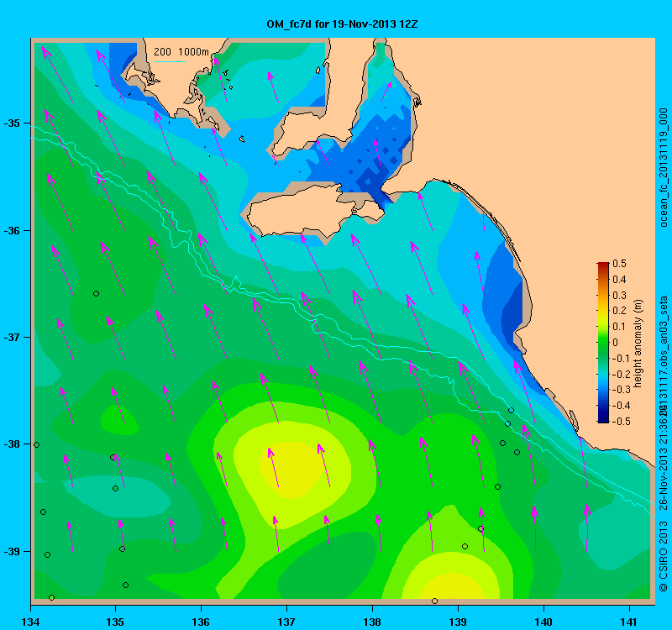Click the '200 1000m' isobath legend label
The width and height of the screenshot is (672, 630).
pos(181,52)
